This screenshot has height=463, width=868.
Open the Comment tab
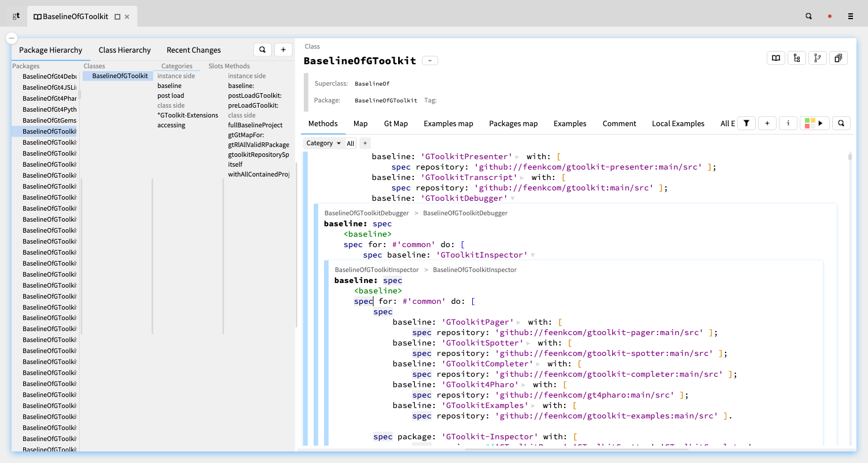click(619, 123)
